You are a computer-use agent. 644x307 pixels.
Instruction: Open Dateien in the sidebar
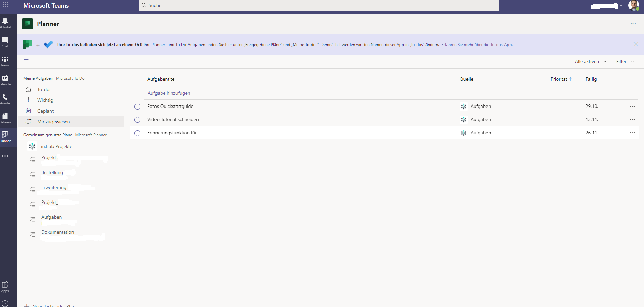[5, 118]
